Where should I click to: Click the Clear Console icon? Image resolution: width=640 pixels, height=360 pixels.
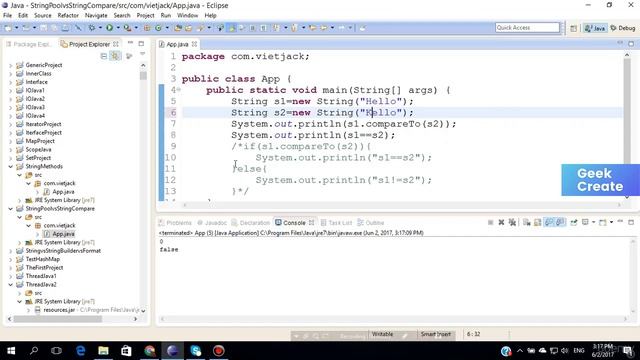527,222
